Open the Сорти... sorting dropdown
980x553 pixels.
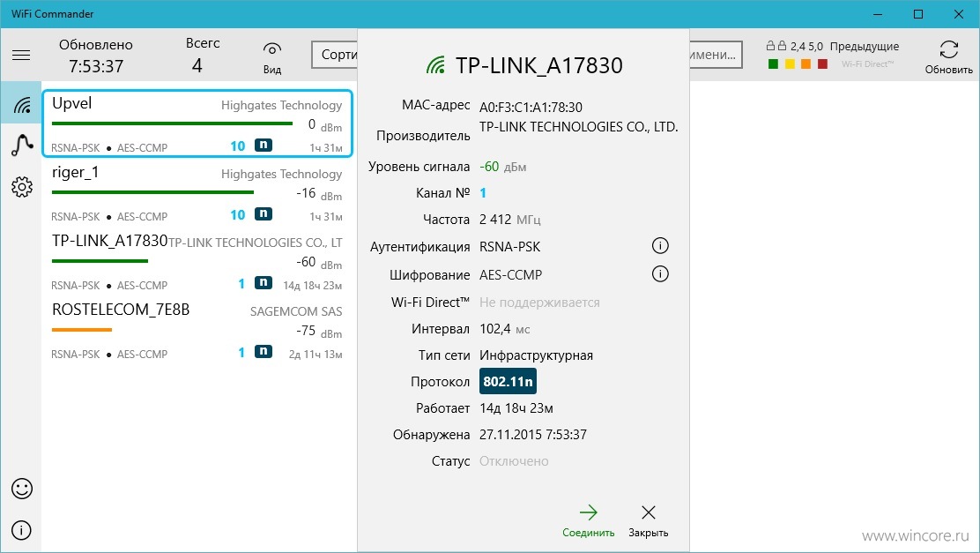(x=334, y=55)
